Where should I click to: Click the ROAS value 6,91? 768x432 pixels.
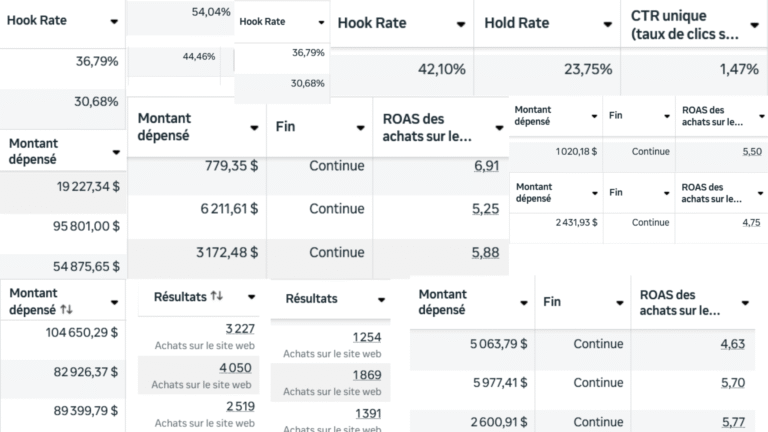tap(485, 166)
